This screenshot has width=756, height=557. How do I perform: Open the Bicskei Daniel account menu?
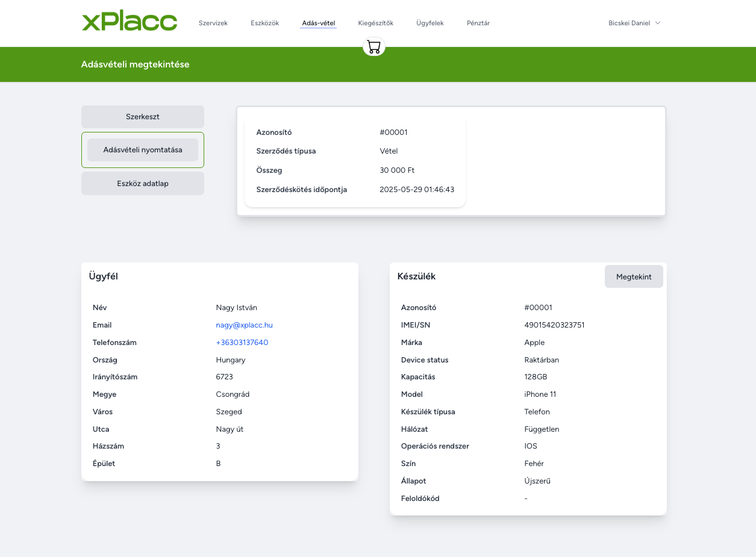634,23
